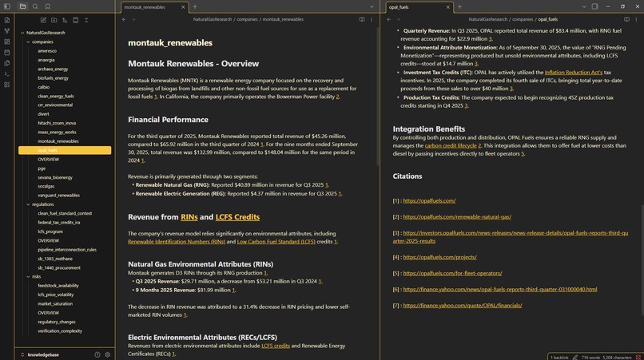Open more options in montauk_renewables pane
This screenshot has height=360, width=644.
[x=372, y=19]
